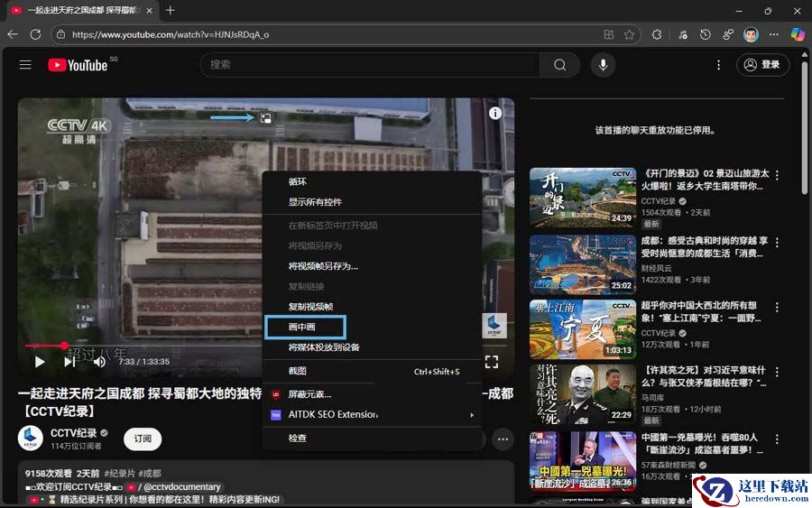Open browser history clock icon
The width and height of the screenshot is (812, 508).
click(706, 34)
